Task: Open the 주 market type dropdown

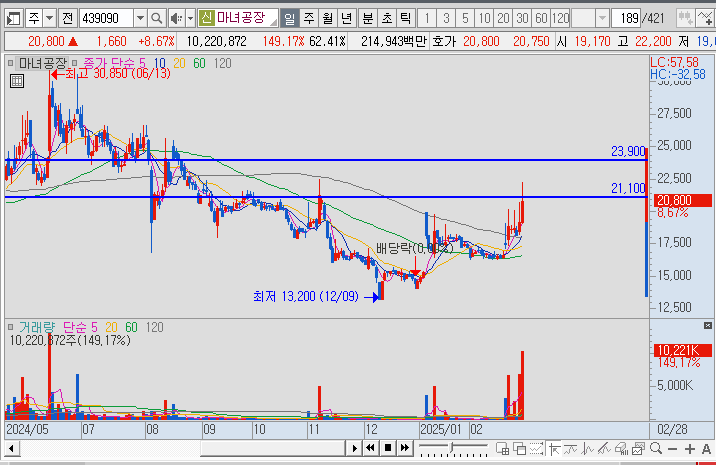Action: 49,18
